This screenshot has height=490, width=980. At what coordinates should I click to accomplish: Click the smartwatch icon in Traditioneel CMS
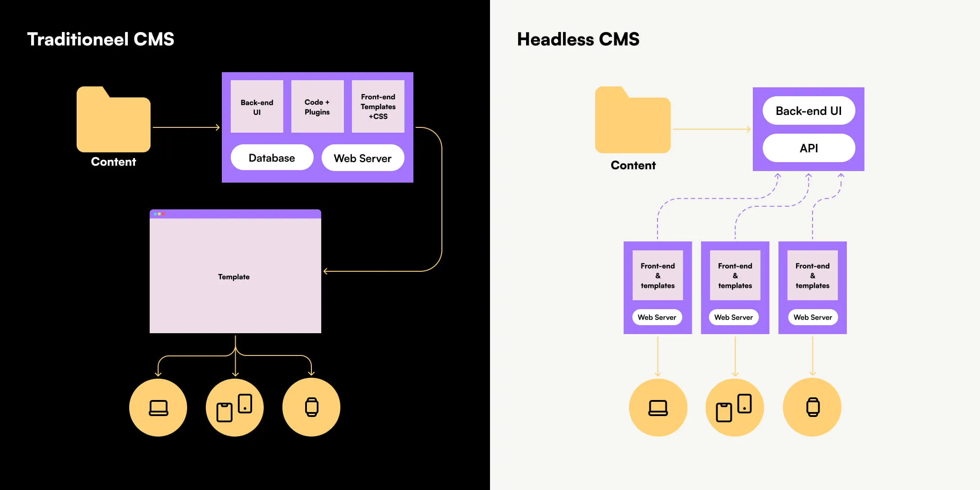point(311,407)
